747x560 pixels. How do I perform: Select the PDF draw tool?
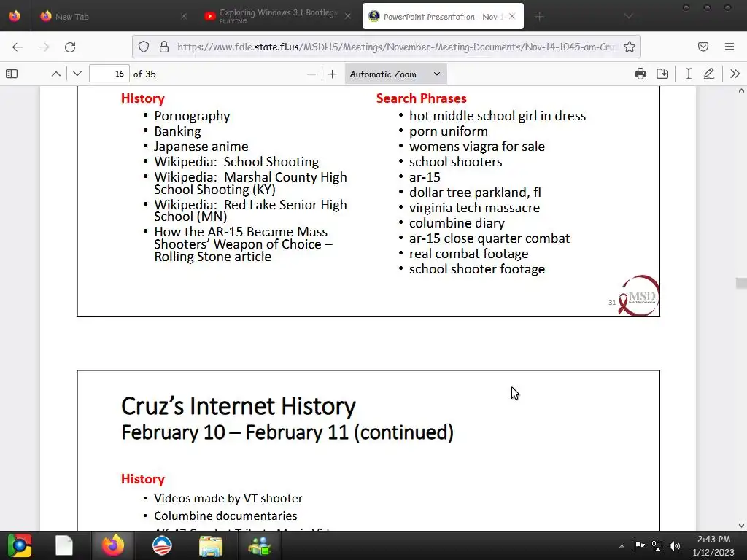[709, 74]
